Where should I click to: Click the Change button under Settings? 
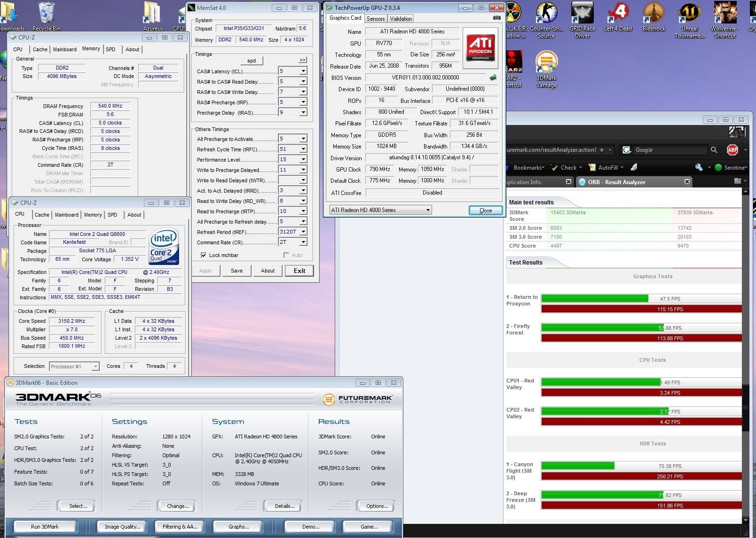pos(178,506)
